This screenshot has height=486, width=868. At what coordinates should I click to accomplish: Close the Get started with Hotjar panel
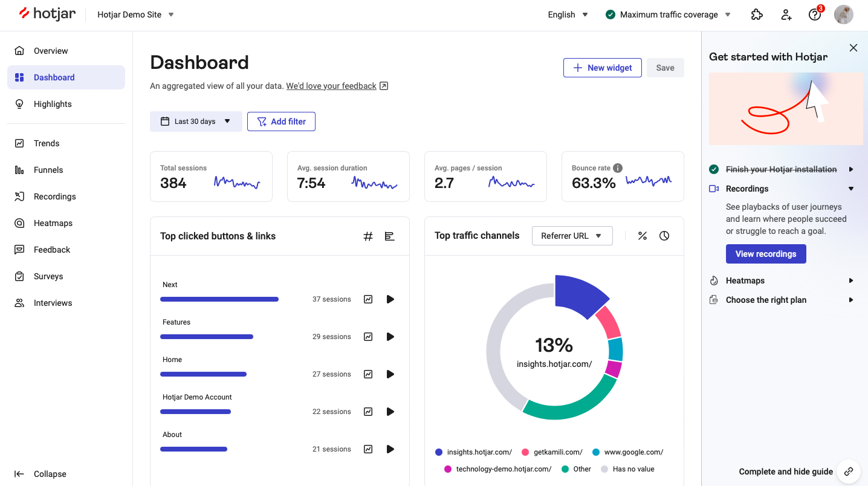coord(853,48)
